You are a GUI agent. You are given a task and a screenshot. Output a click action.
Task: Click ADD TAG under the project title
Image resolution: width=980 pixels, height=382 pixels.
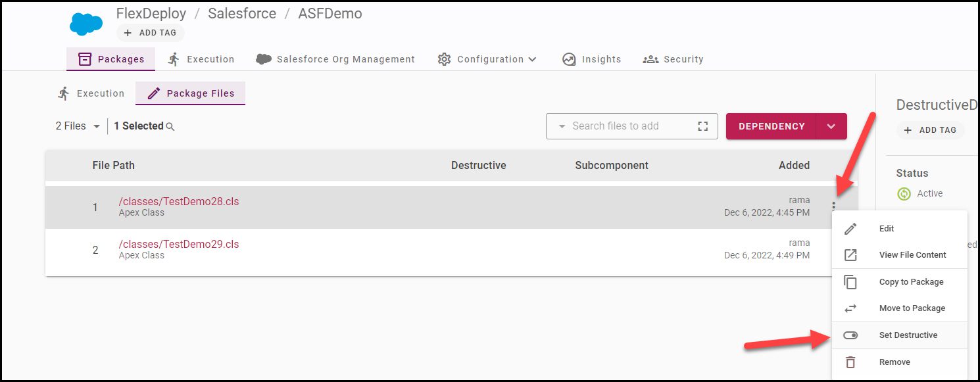(x=151, y=33)
